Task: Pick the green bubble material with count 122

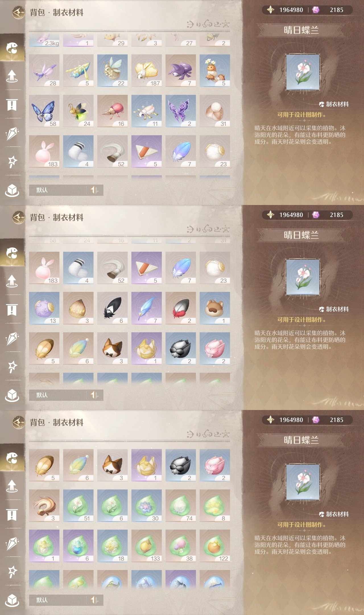Action: tap(215, 546)
